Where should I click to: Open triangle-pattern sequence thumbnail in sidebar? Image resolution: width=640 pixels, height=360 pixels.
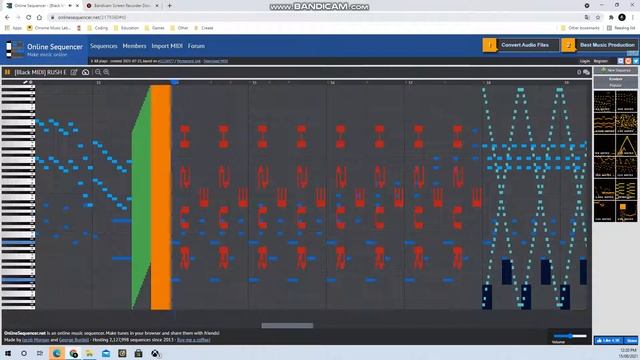(626, 145)
